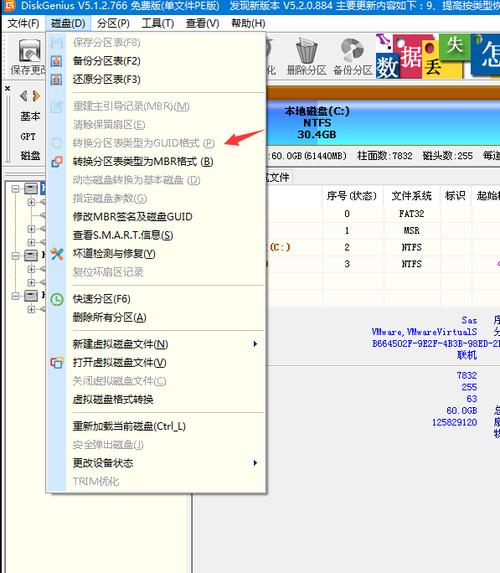Click the advertisement banner at top right
Image resolution: width=500 pixels, height=573 pixels.
438,56
